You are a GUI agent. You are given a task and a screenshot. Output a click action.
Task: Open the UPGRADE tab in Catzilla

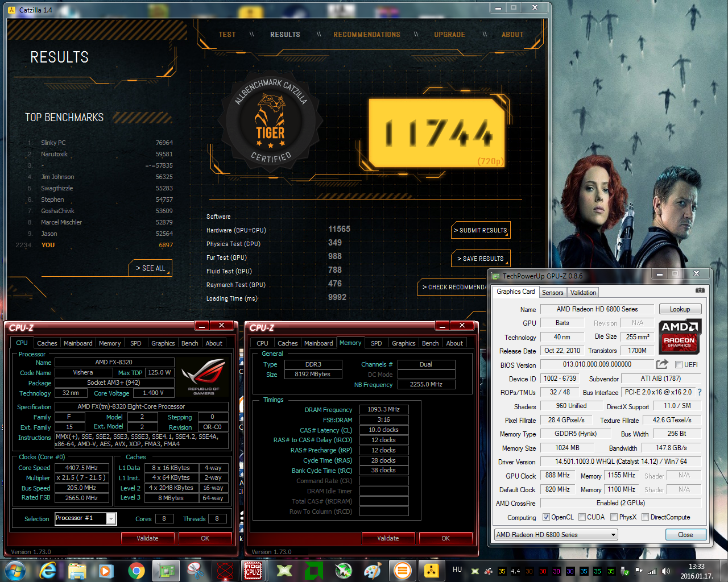449,35
